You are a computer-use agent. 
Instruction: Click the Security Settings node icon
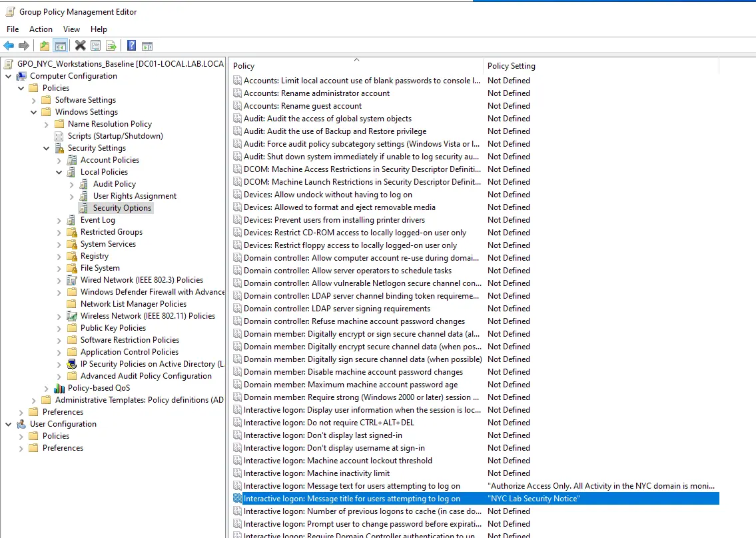point(59,147)
